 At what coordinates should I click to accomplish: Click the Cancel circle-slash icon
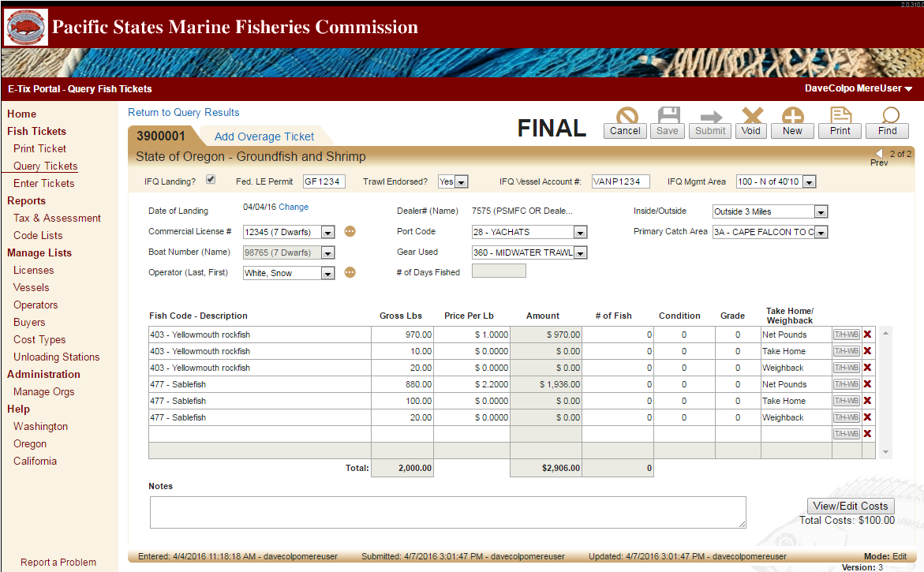coord(627,115)
